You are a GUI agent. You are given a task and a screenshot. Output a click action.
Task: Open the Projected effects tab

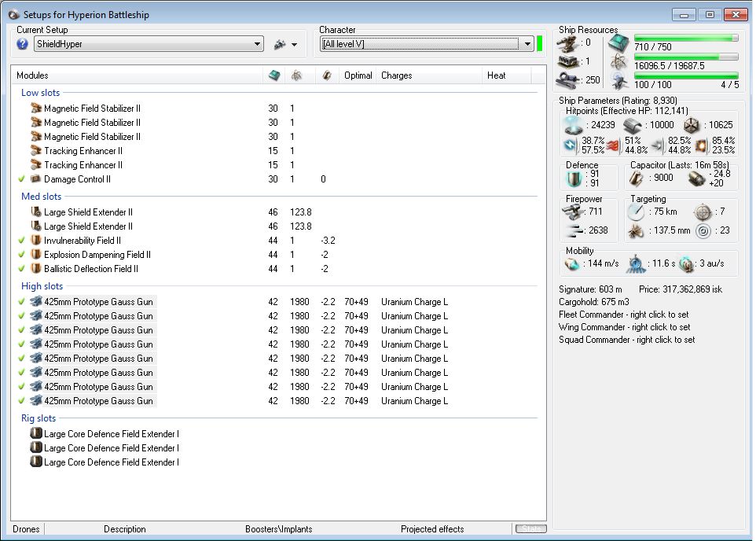(x=432, y=529)
